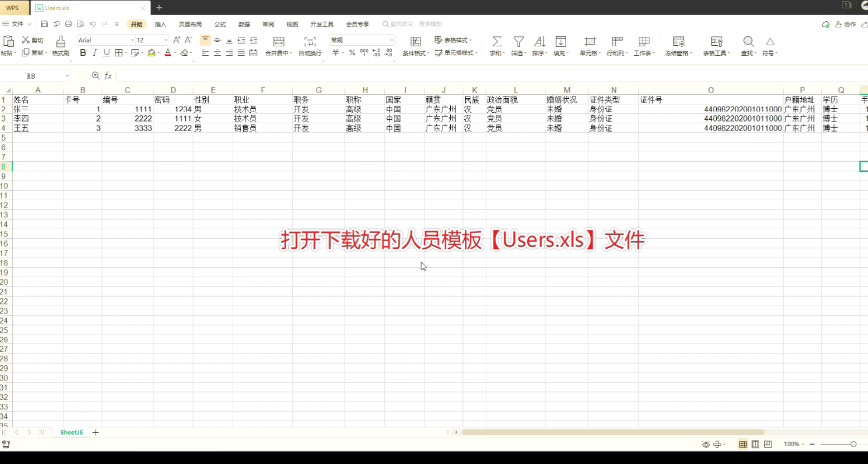Expand the Name Box R8 dropdown

click(x=67, y=76)
